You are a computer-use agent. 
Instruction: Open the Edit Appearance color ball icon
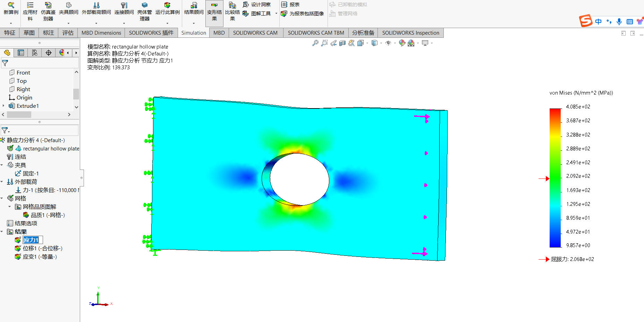tap(402, 43)
